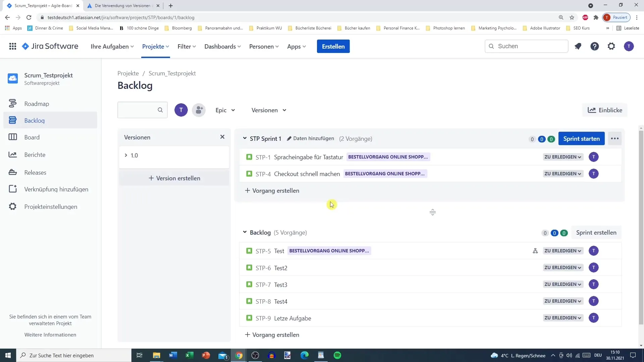Change status dropdown of STP-8

pyautogui.click(x=563, y=301)
